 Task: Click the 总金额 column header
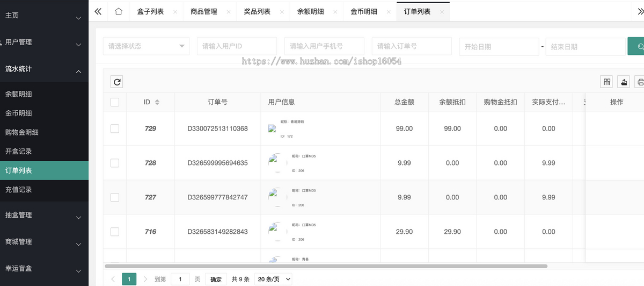(x=404, y=102)
